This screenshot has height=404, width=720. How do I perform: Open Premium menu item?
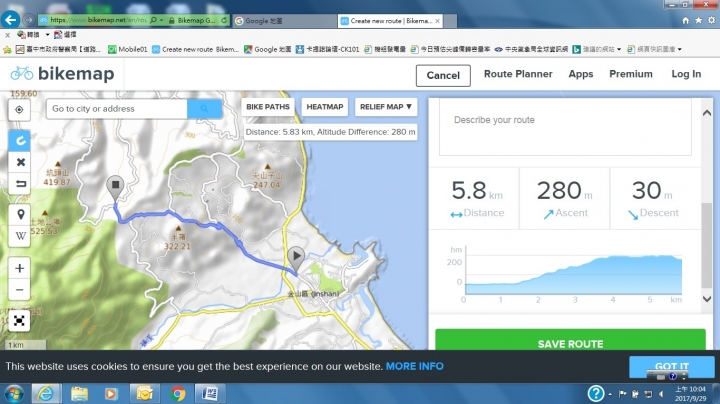631,74
